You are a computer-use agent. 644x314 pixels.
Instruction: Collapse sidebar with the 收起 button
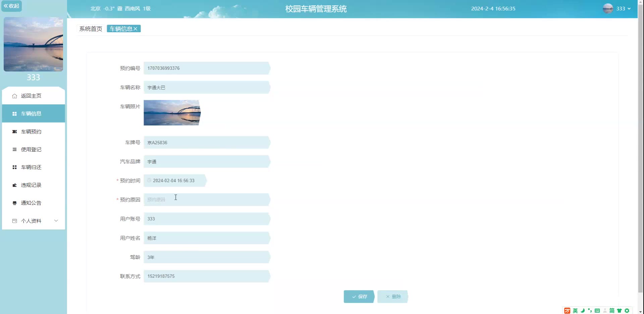point(11,6)
